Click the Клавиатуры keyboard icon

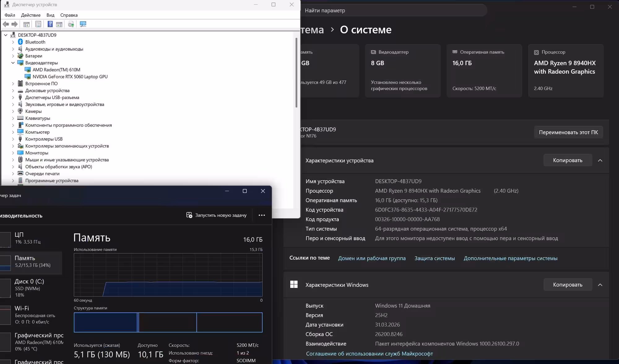[x=20, y=118]
